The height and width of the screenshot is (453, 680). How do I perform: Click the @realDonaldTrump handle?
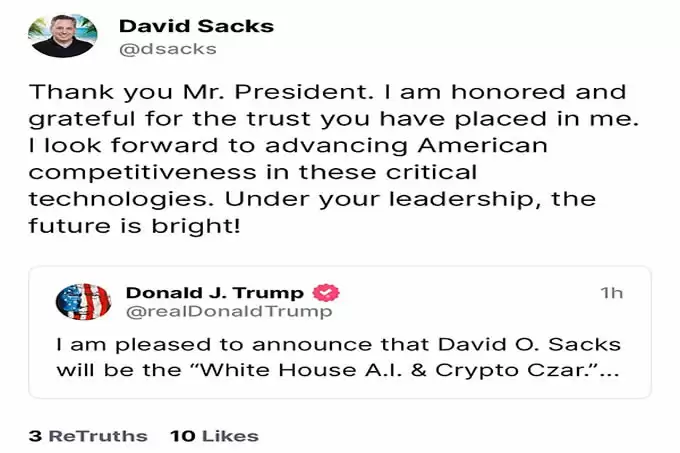pyautogui.click(x=229, y=312)
